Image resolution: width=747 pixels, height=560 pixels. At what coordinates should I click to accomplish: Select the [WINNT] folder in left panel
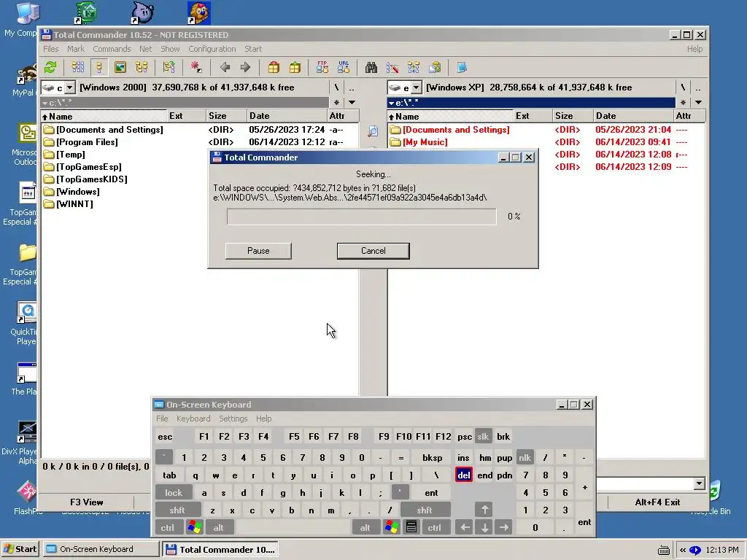click(x=74, y=204)
